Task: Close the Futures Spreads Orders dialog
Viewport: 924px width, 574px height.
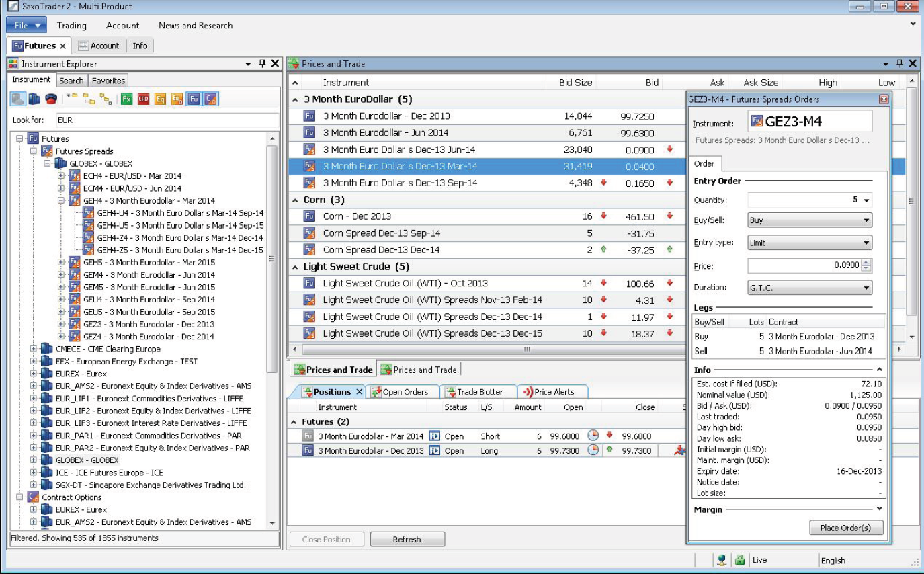Action: [x=884, y=99]
